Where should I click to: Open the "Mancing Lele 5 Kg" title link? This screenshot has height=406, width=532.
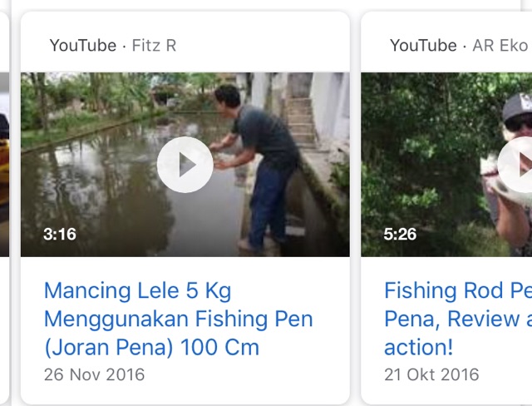click(137, 291)
